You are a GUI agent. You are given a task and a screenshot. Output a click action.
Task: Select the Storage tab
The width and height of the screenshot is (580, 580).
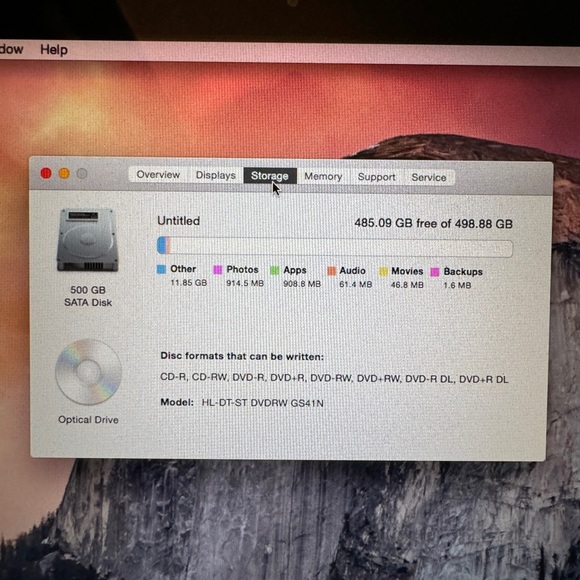270,176
